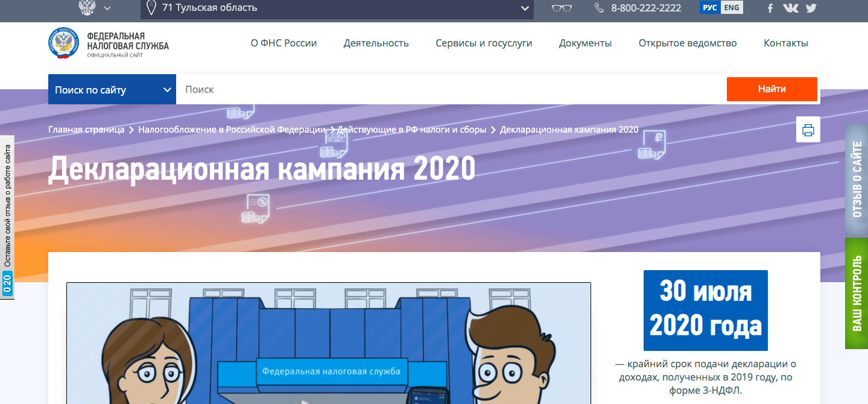The height and width of the screenshot is (404, 868).
Task: Select the РУС language option
Action: (x=710, y=8)
